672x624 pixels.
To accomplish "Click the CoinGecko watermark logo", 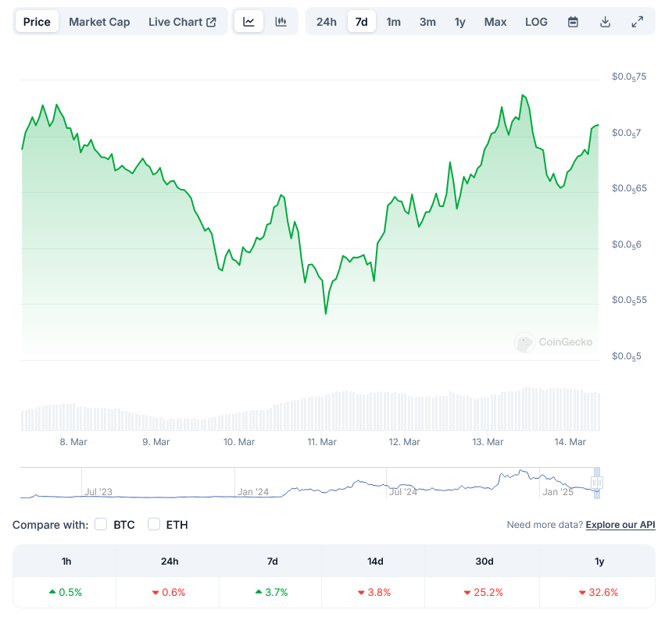I will click(553, 342).
